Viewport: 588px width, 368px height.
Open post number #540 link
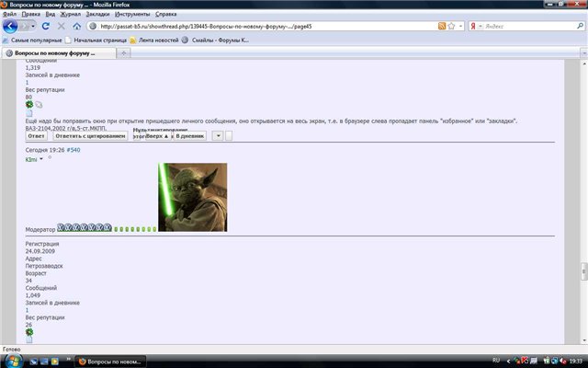(73, 149)
